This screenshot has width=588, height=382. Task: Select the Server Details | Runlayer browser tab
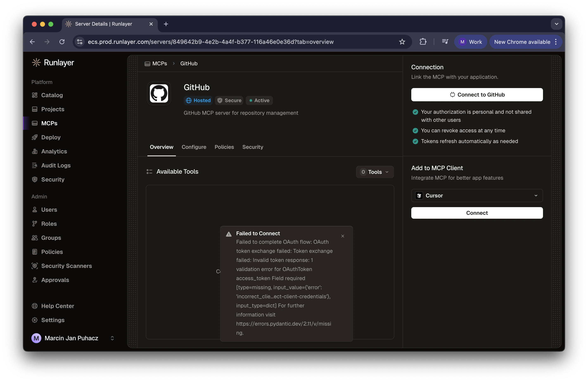[110, 24]
